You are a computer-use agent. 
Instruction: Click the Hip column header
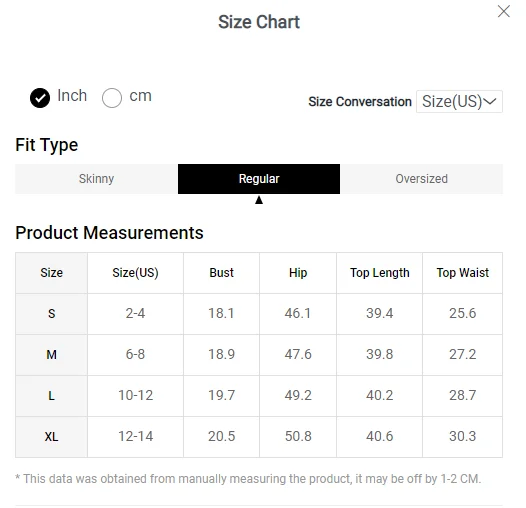(298, 273)
